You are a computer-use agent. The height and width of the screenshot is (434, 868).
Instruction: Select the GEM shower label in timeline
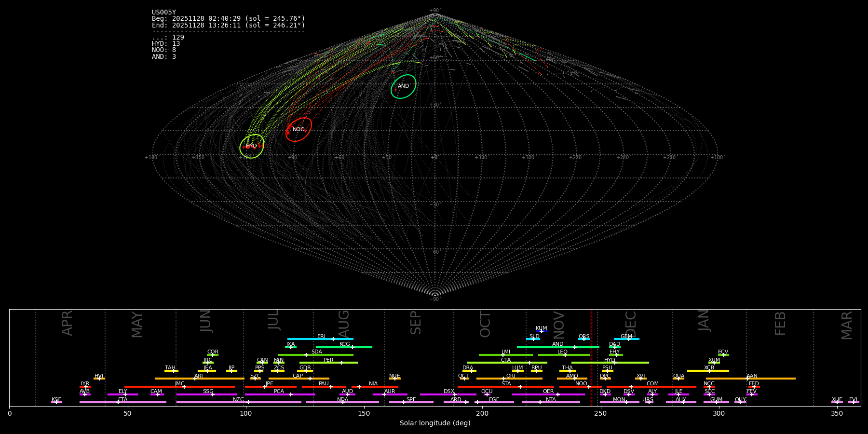[x=626, y=337]
